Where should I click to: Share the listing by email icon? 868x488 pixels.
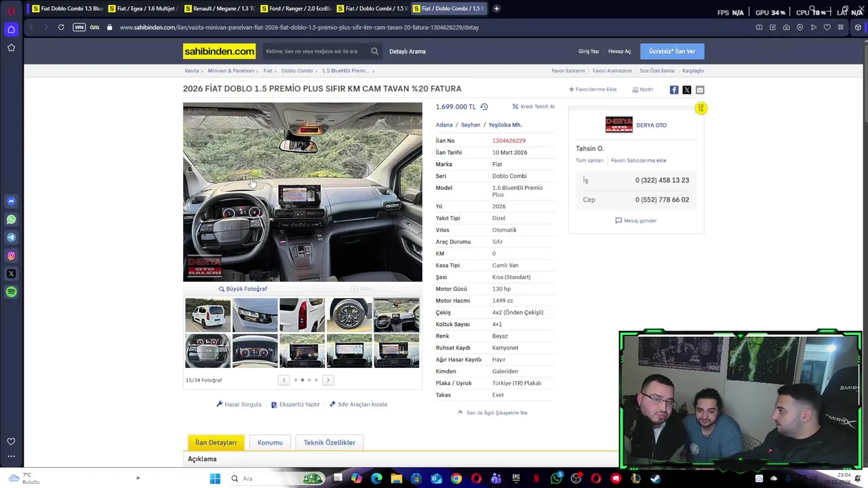pos(700,89)
